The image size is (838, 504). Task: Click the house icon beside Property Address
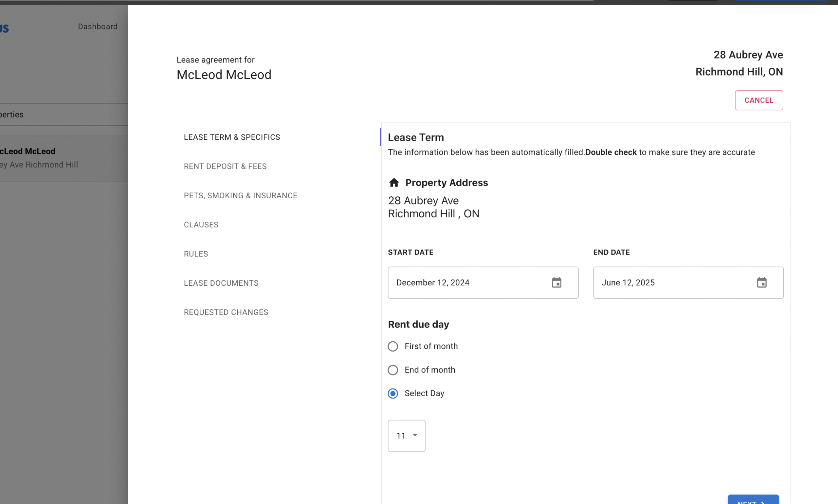tap(394, 183)
